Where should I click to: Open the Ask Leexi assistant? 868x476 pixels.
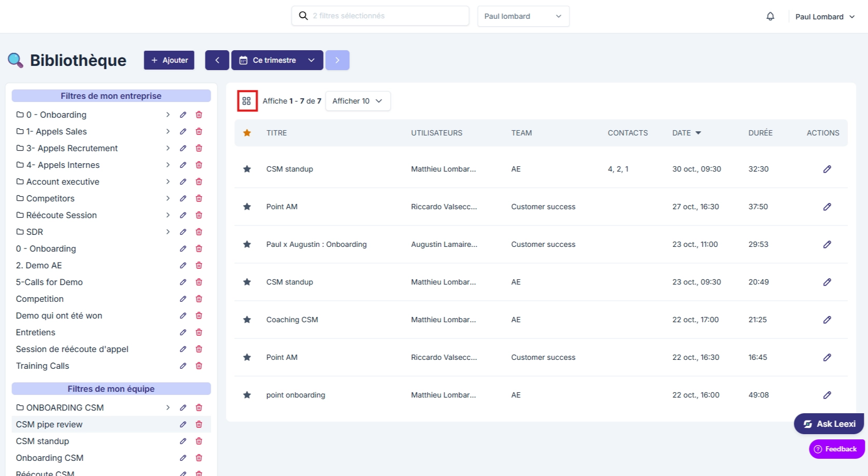pyautogui.click(x=829, y=424)
